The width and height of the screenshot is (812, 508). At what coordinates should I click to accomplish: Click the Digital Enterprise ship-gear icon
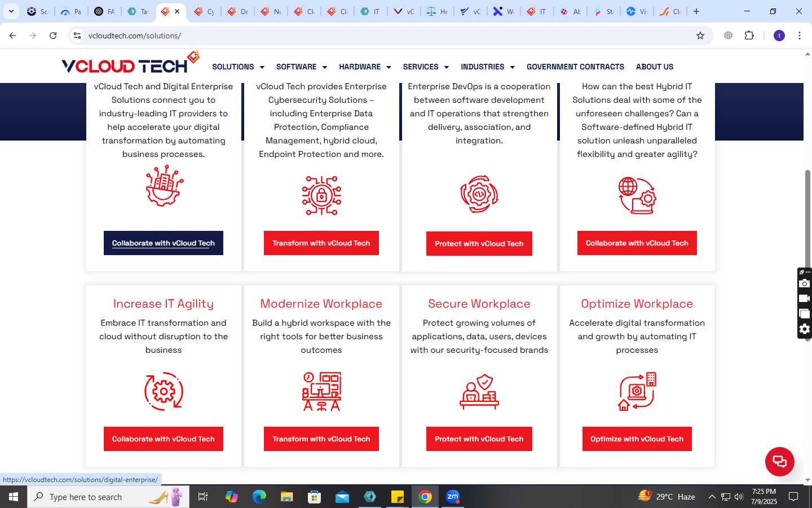164,186
